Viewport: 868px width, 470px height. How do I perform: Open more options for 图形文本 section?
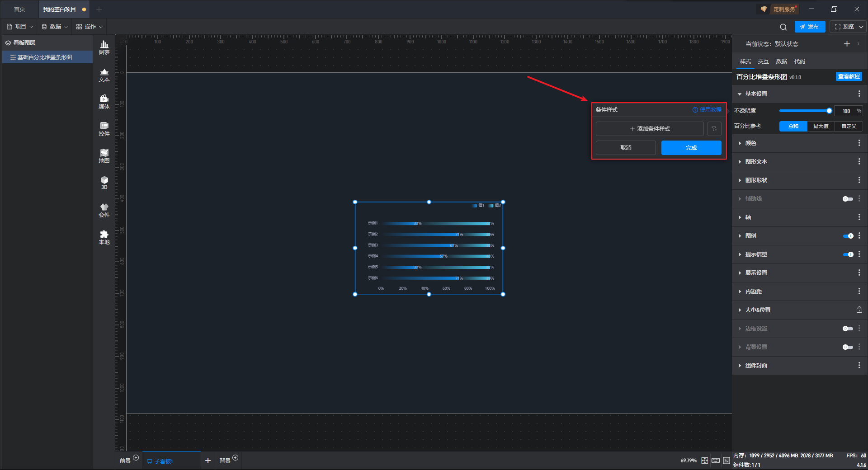tap(859, 161)
